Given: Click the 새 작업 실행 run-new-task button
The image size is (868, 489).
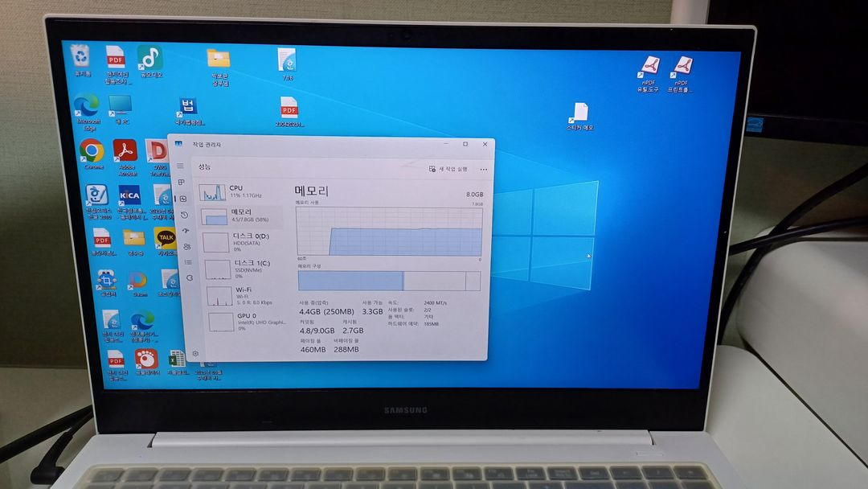Looking at the screenshot, I should [x=450, y=170].
